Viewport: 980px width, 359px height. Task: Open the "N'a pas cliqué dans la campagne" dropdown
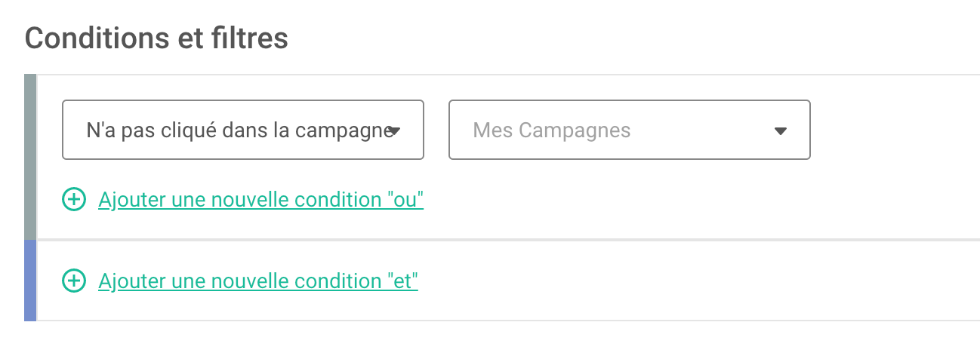[243, 130]
